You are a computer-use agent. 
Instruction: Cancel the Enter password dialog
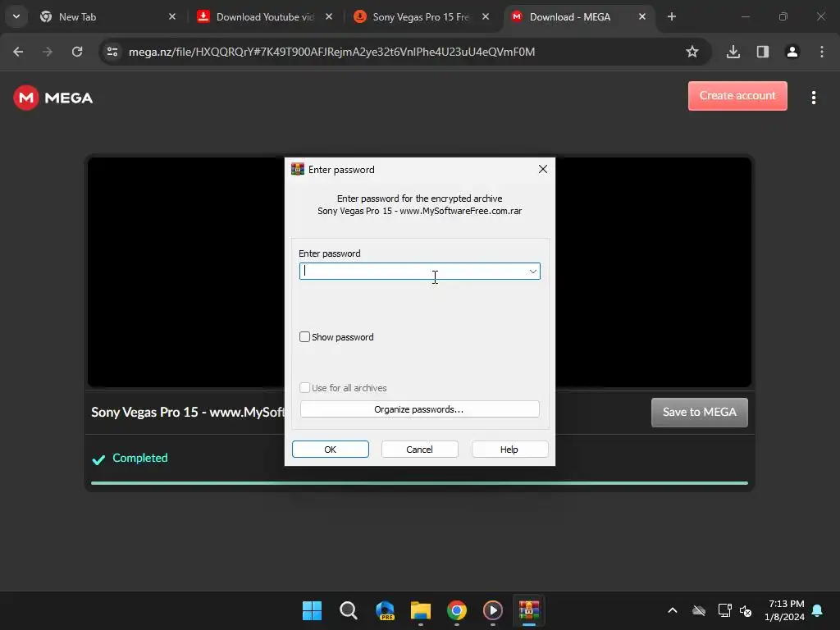coord(419,449)
